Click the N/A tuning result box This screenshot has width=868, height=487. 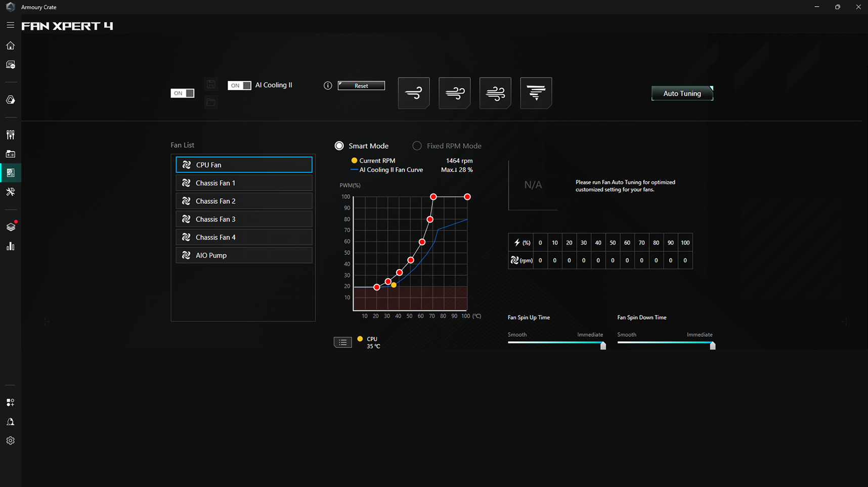(x=533, y=185)
